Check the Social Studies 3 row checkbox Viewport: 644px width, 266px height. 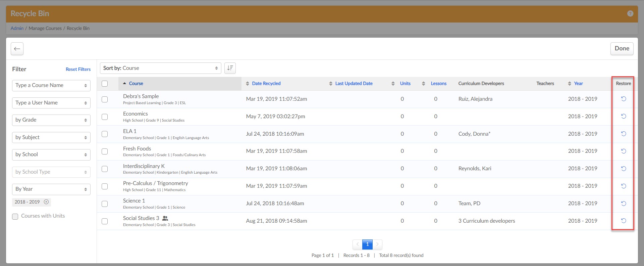click(105, 221)
